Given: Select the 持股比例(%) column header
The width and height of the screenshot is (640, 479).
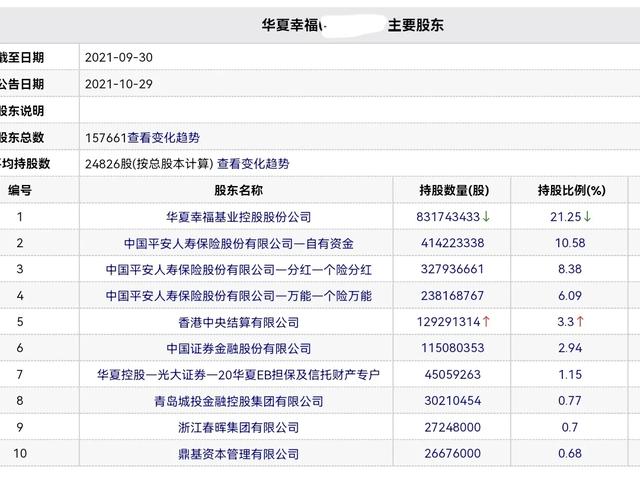Looking at the screenshot, I should point(571,190).
